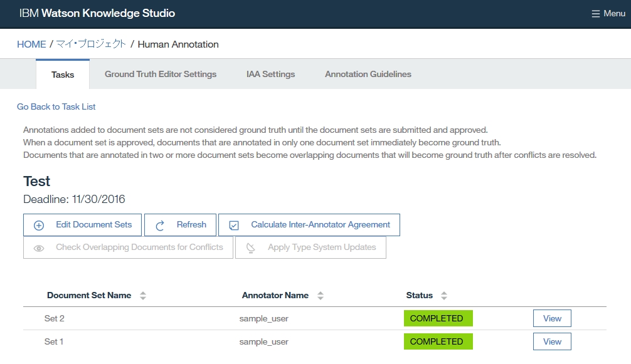Click the circular arrow Refresh icon
This screenshot has width=631, height=364.
click(x=160, y=226)
